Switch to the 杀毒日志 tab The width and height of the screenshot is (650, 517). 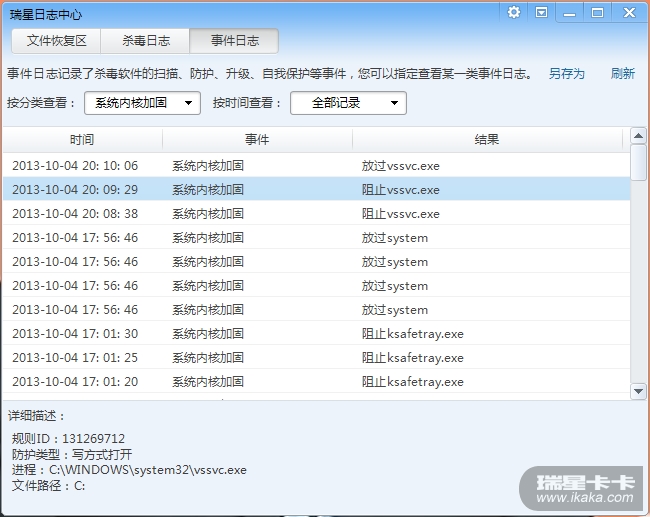click(146, 41)
